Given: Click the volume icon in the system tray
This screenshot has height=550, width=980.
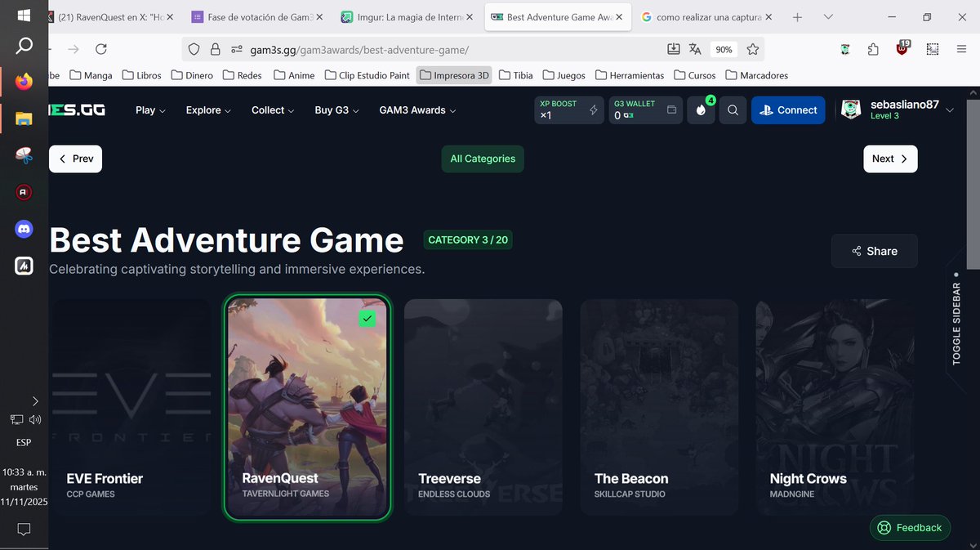Looking at the screenshot, I should tap(35, 420).
